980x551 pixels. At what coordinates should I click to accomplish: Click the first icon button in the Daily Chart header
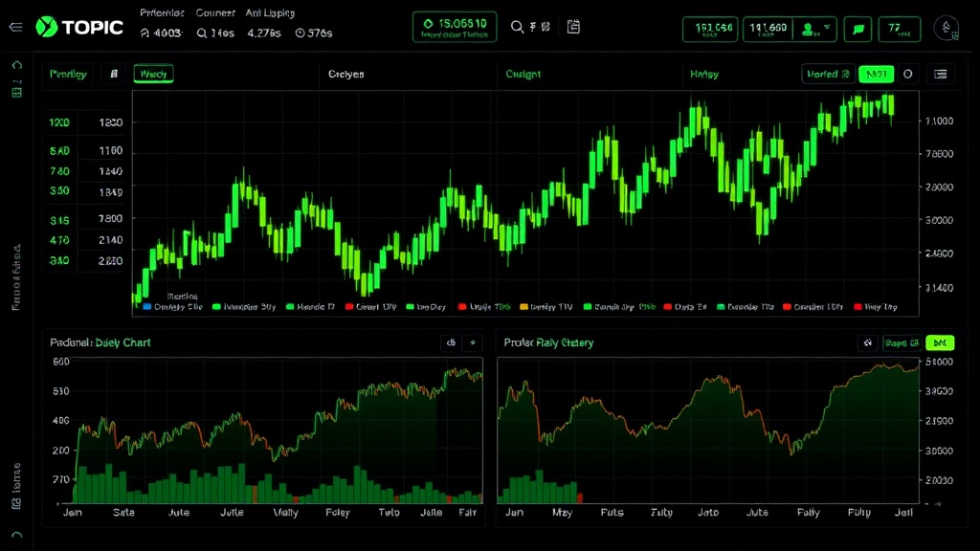(452, 342)
